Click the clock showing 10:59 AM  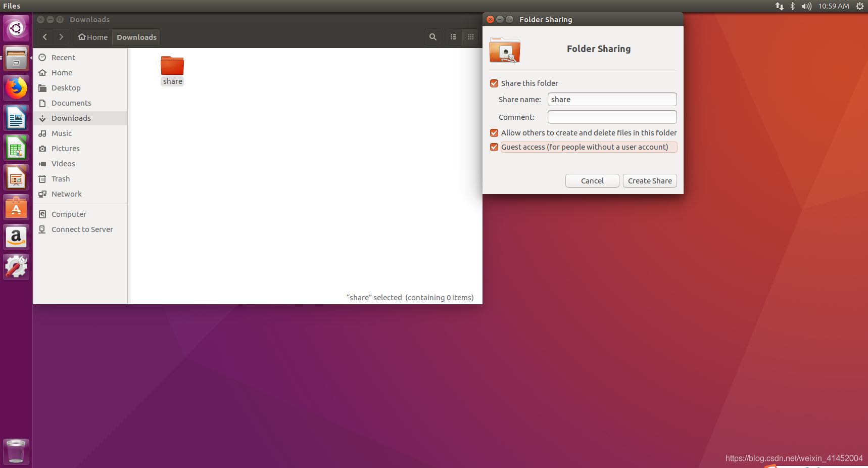(x=834, y=6)
